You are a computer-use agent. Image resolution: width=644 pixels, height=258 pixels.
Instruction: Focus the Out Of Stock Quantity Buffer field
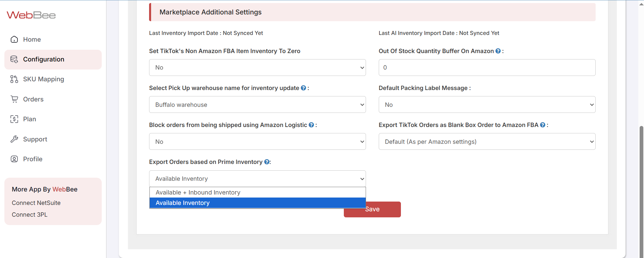[x=487, y=68]
